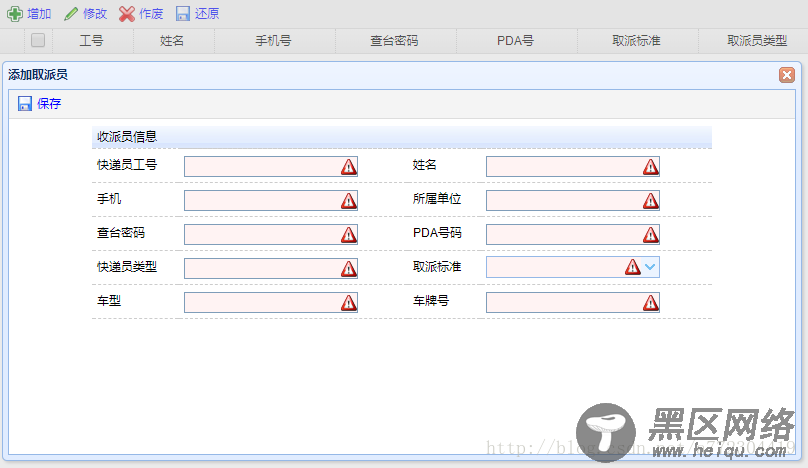Click the 修改 toolbar text
Viewport: 808px width, 468px height.
[x=95, y=14]
